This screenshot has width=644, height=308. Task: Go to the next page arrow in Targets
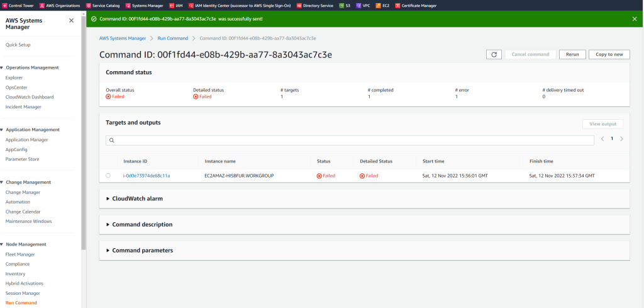point(621,139)
